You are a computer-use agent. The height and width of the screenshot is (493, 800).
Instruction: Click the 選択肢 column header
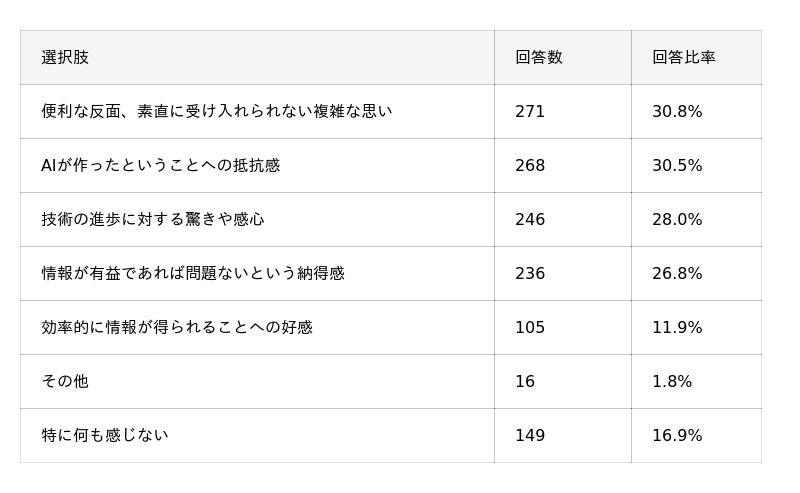coord(65,57)
